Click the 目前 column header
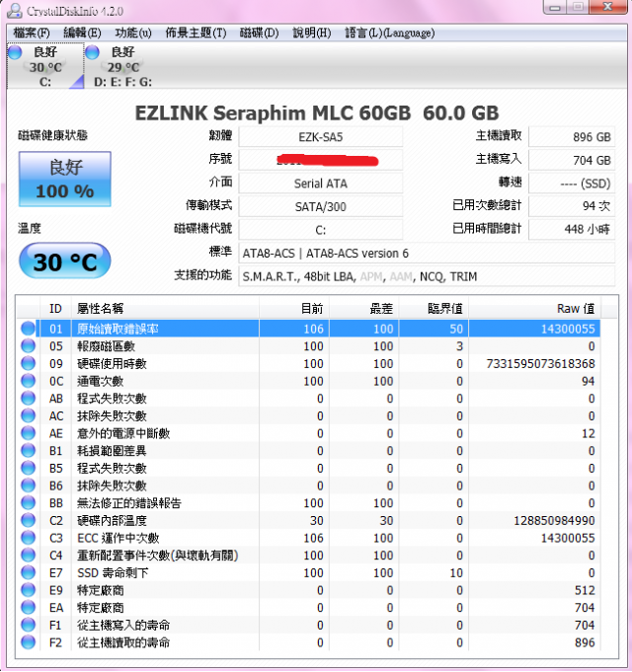This screenshot has width=632, height=672. coord(294,309)
